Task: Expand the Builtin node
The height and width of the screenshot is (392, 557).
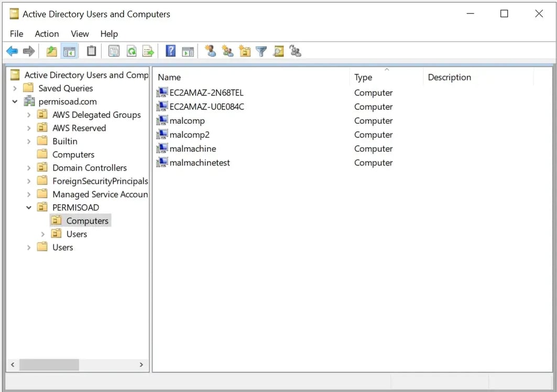Action: point(29,141)
